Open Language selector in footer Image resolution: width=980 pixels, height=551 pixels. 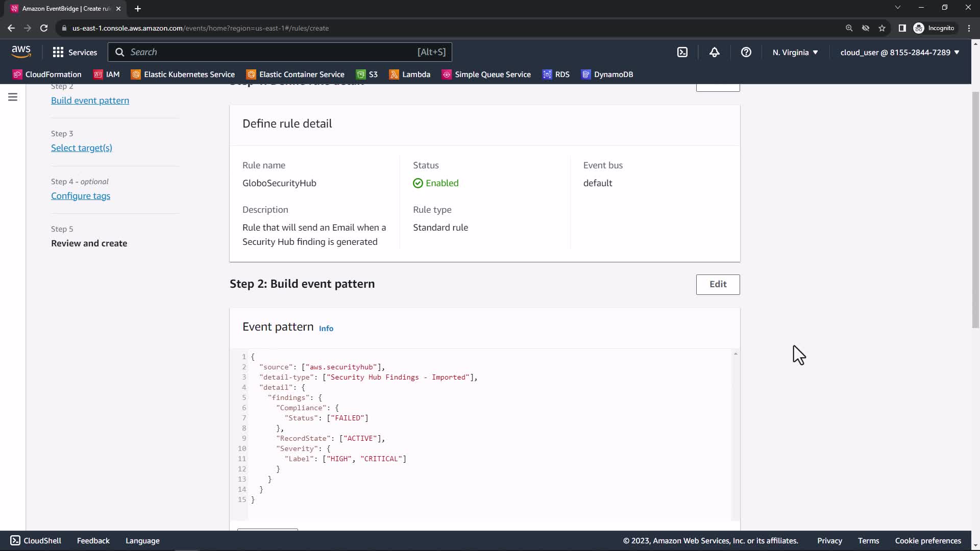pyautogui.click(x=142, y=541)
